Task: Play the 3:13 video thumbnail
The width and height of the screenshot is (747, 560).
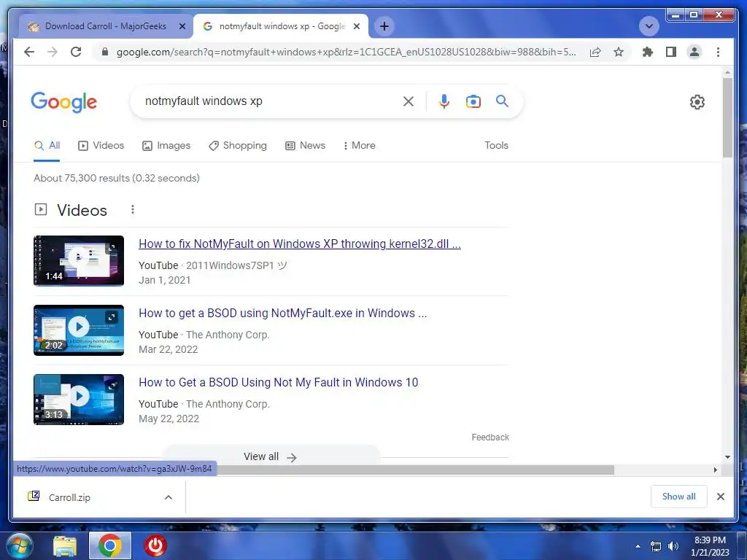Action: pyautogui.click(x=79, y=400)
